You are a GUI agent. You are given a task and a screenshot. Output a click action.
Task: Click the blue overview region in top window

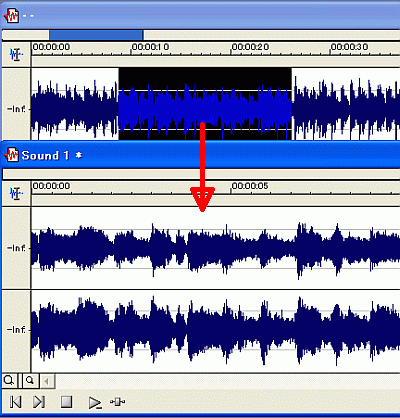pos(96,35)
